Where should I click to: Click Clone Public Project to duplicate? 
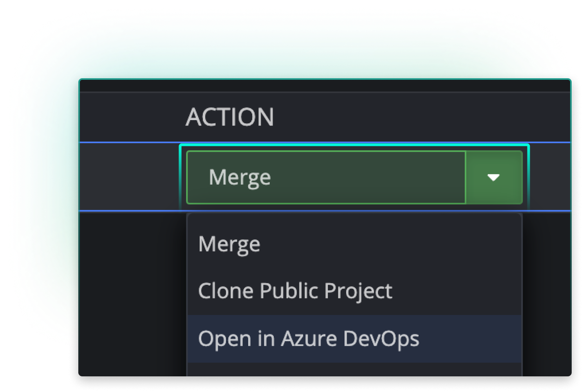click(x=295, y=291)
